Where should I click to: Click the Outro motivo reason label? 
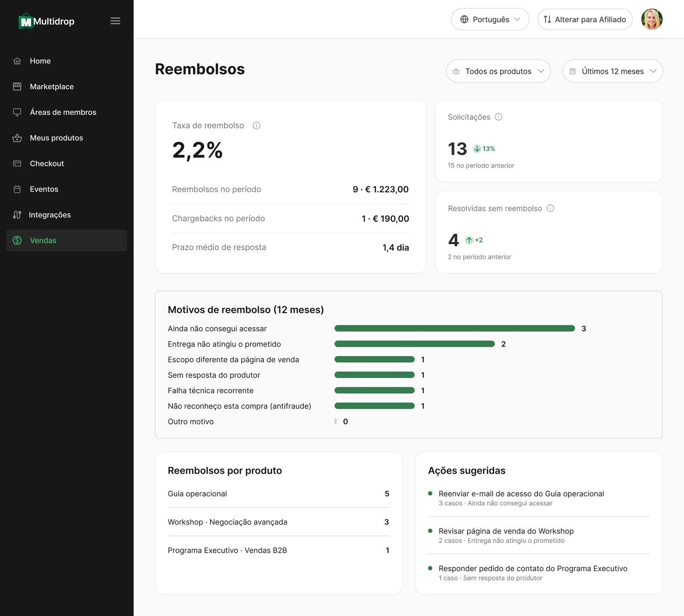(191, 421)
